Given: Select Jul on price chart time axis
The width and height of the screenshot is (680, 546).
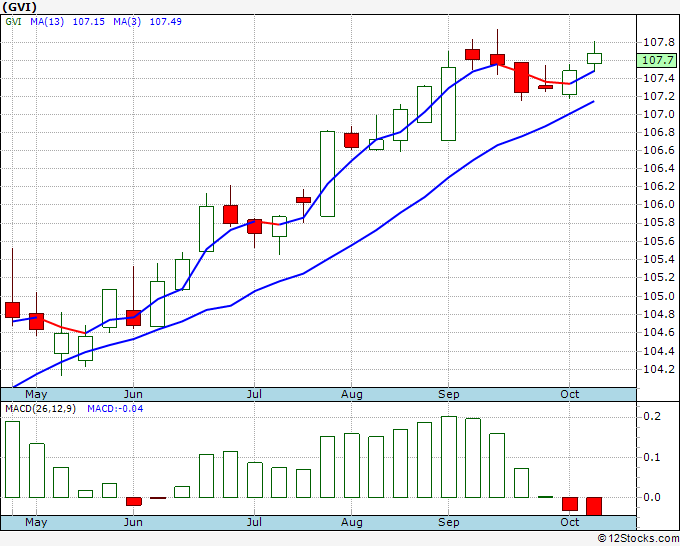Looking at the screenshot, I should pos(254,394).
